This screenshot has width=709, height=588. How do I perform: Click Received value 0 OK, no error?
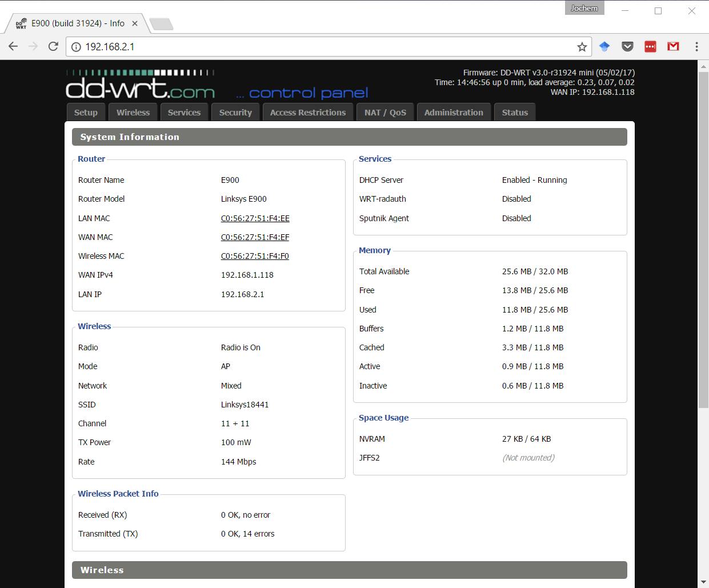[245, 515]
